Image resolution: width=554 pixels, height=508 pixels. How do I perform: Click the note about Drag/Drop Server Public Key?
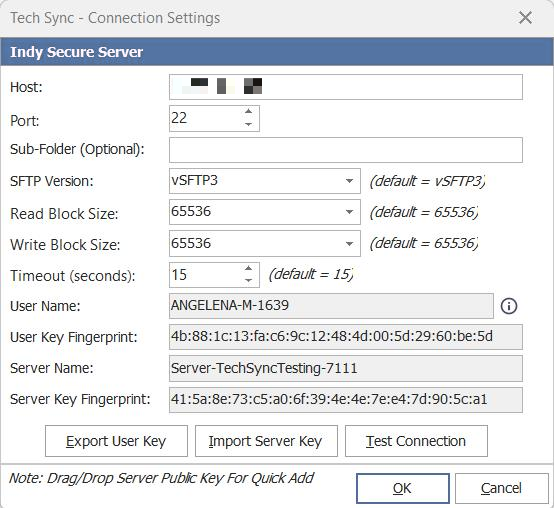[161, 478]
